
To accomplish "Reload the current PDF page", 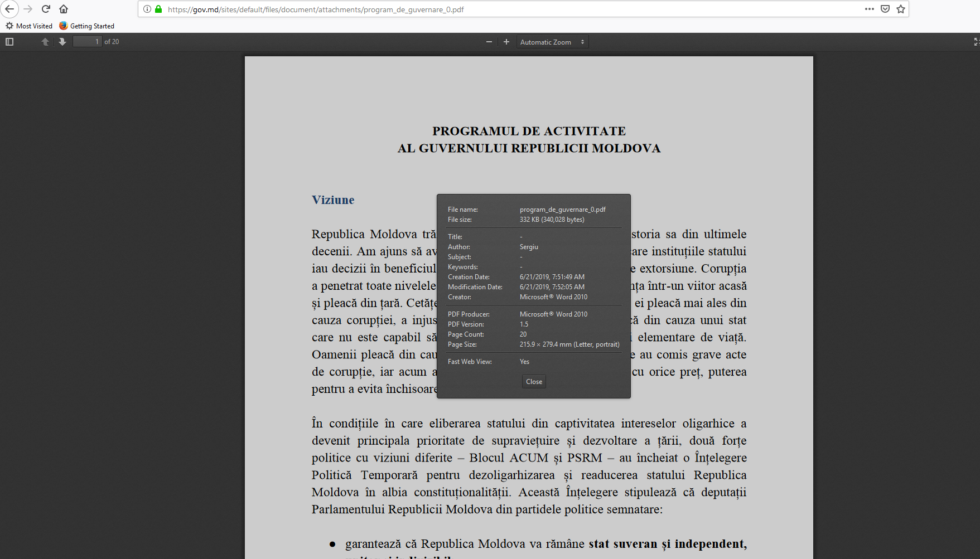I will coord(46,9).
